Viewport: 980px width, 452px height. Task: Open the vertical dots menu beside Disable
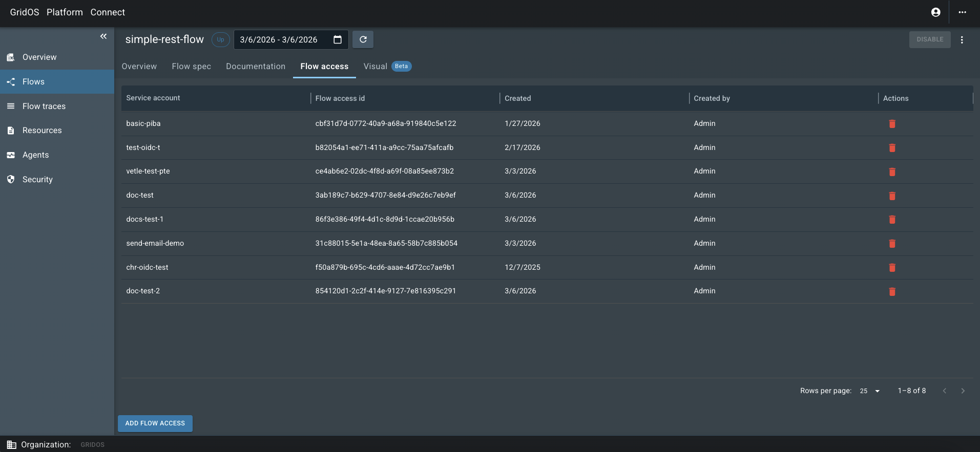[x=962, y=40]
